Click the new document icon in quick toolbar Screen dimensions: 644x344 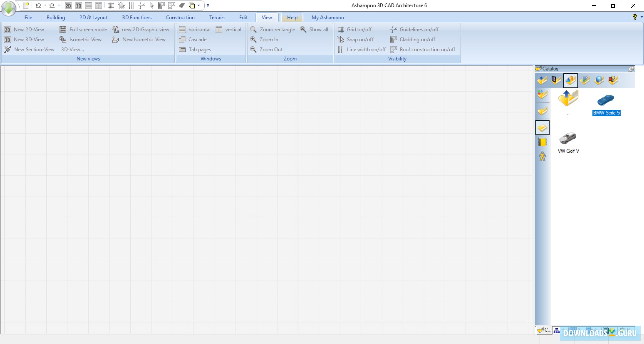point(26,5)
